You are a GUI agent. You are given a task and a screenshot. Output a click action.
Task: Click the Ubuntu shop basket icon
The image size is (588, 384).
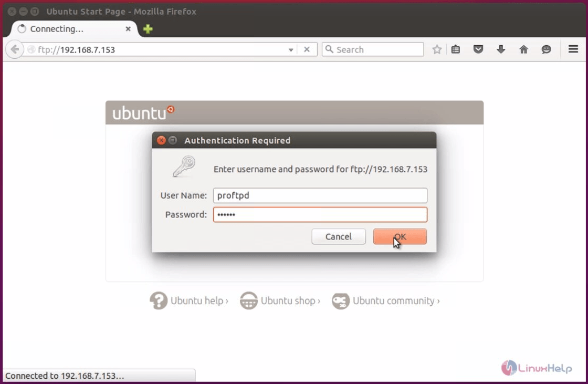[x=249, y=300]
